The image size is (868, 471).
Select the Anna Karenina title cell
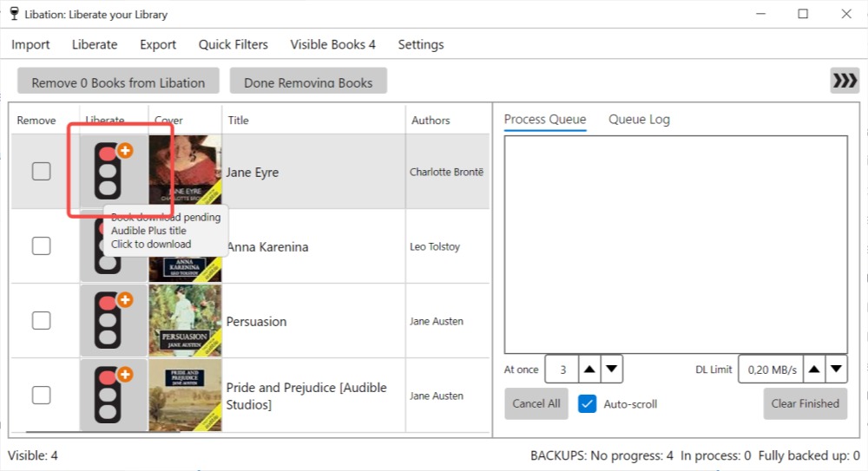pyautogui.click(x=313, y=246)
